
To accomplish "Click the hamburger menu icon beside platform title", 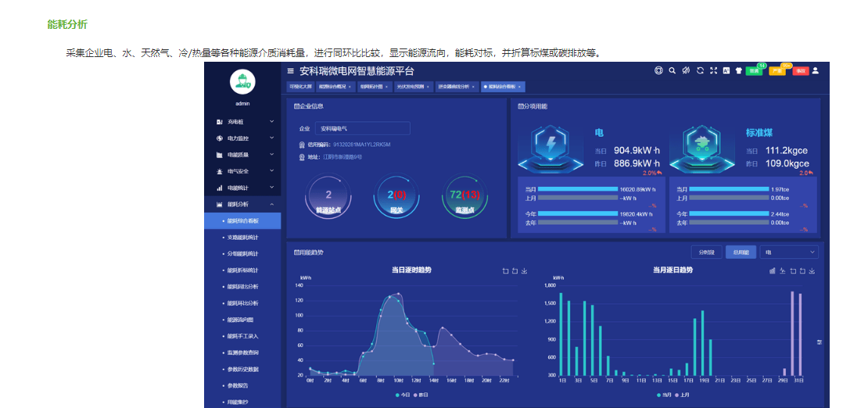I will point(290,70).
